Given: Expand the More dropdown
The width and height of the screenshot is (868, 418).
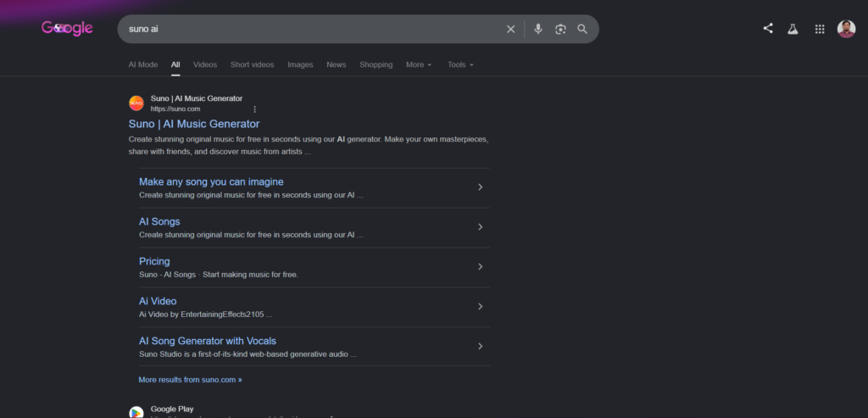Looking at the screenshot, I should pyautogui.click(x=419, y=64).
